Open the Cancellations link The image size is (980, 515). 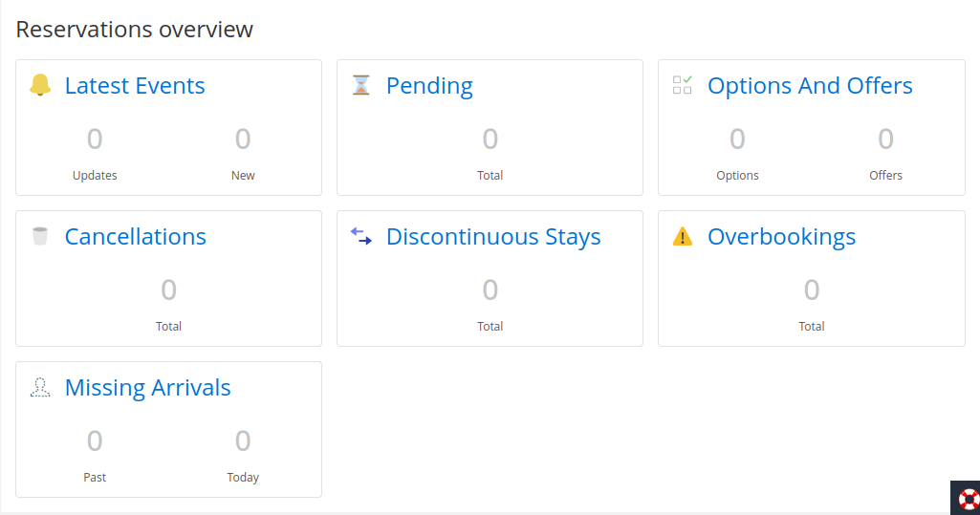coord(135,237)
